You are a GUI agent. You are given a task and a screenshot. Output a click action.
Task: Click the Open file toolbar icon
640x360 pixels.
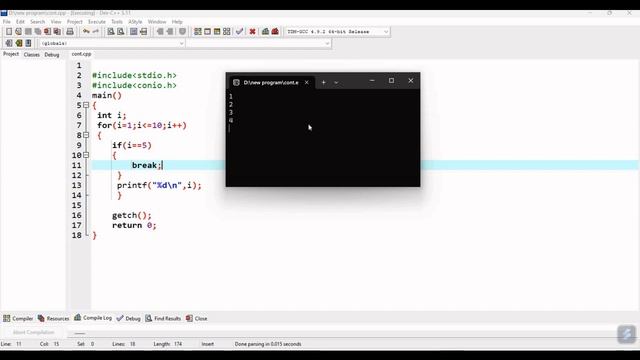click(18, 31)
